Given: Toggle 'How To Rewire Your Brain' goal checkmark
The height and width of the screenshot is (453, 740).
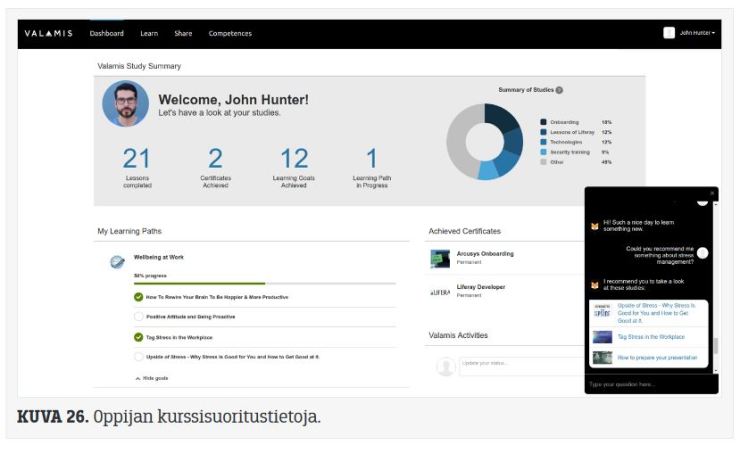Looking at the screenshot, I should [139, 297].
